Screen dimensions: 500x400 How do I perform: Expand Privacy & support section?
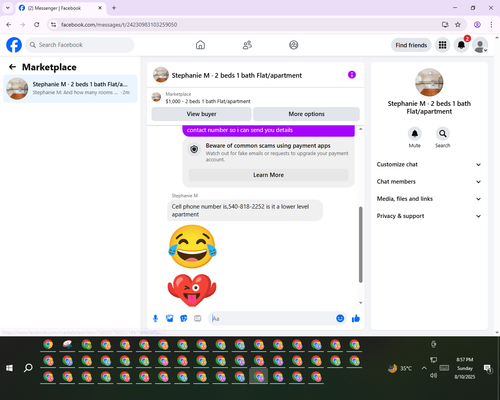[429, 216]
